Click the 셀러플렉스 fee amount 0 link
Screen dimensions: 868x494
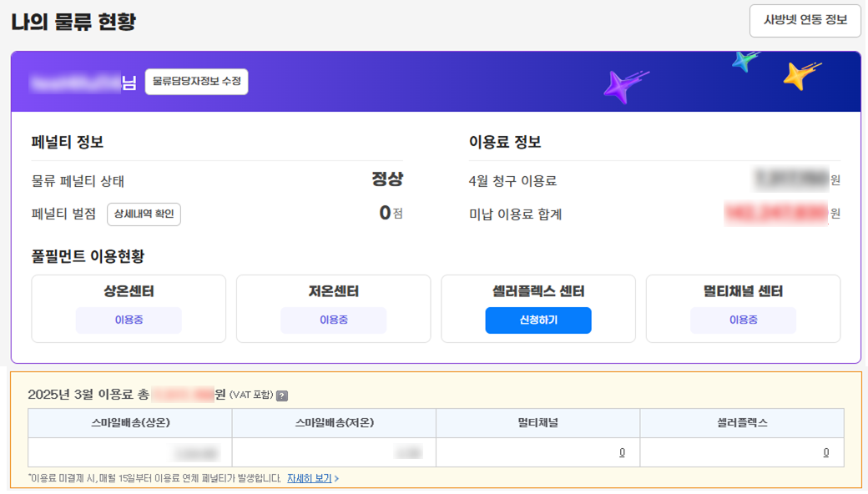tap(826, 453)
